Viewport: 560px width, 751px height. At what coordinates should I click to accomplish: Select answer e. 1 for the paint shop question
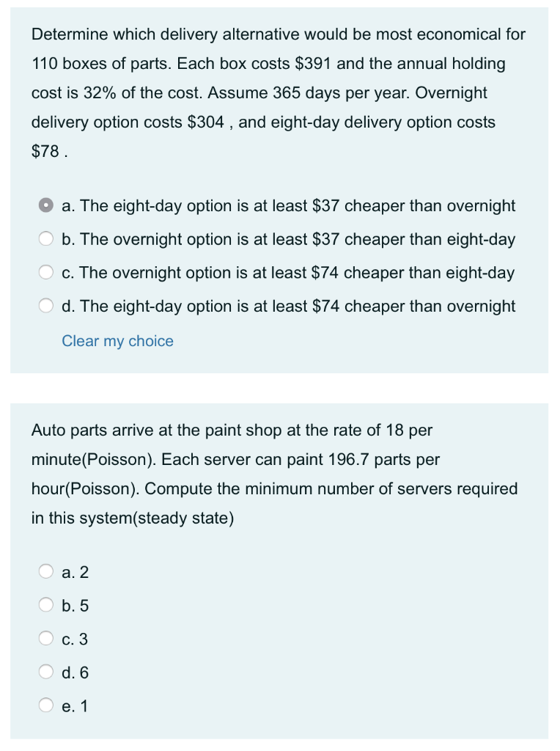click(46, 705)
